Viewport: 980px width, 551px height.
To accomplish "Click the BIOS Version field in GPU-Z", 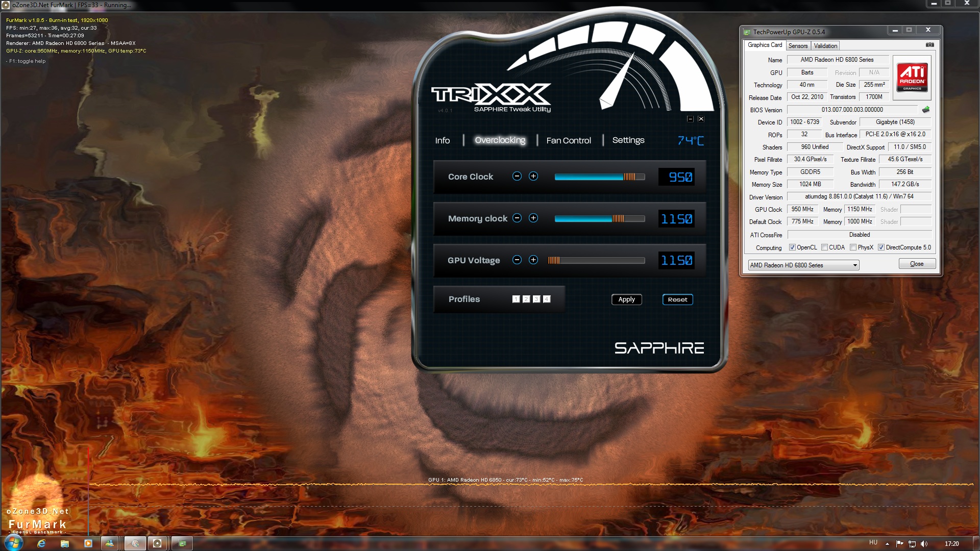I will click(852, 110).
